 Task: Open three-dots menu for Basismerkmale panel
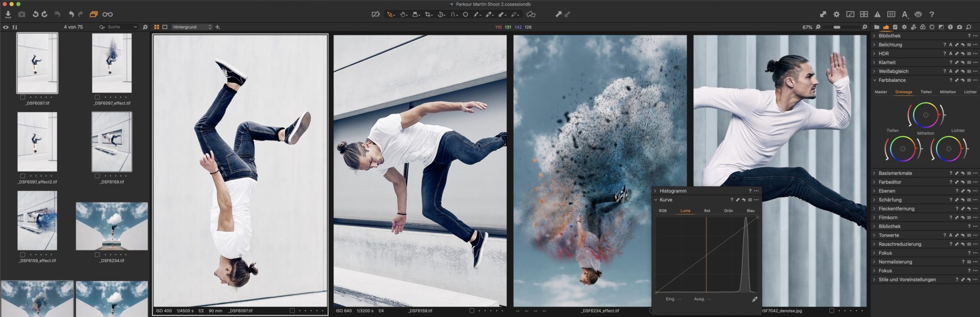pyautogui.click(x=975, y=173)
